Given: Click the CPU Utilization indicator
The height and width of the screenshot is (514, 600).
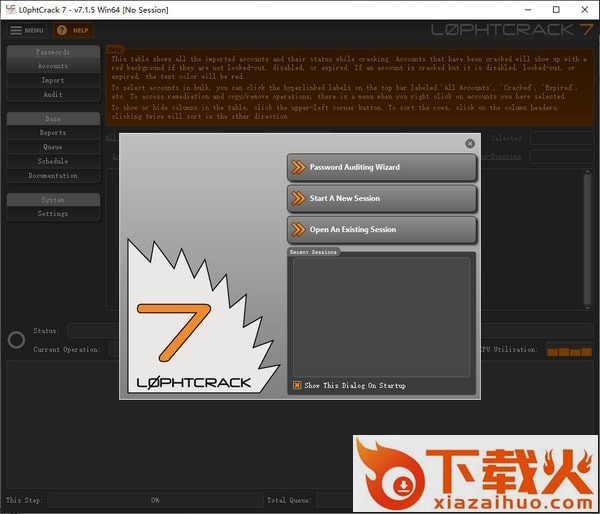Looking at the screenshot, I should coord(569,349).
